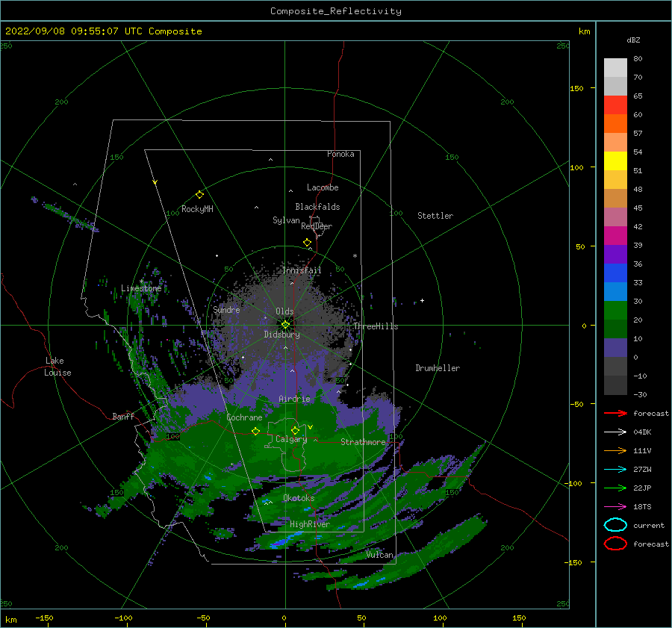
Task: Click the ThreeHills label
Action: coord(376,326)
